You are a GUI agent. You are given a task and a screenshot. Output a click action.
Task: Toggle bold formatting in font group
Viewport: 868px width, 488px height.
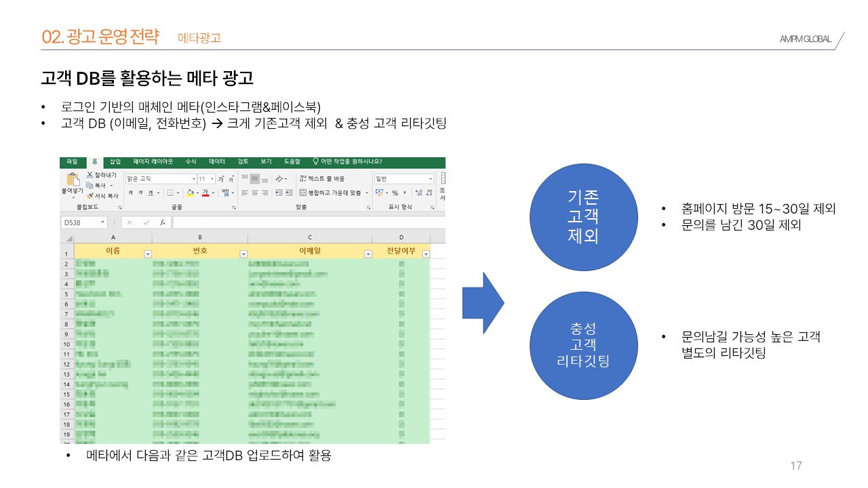point(130,192)
